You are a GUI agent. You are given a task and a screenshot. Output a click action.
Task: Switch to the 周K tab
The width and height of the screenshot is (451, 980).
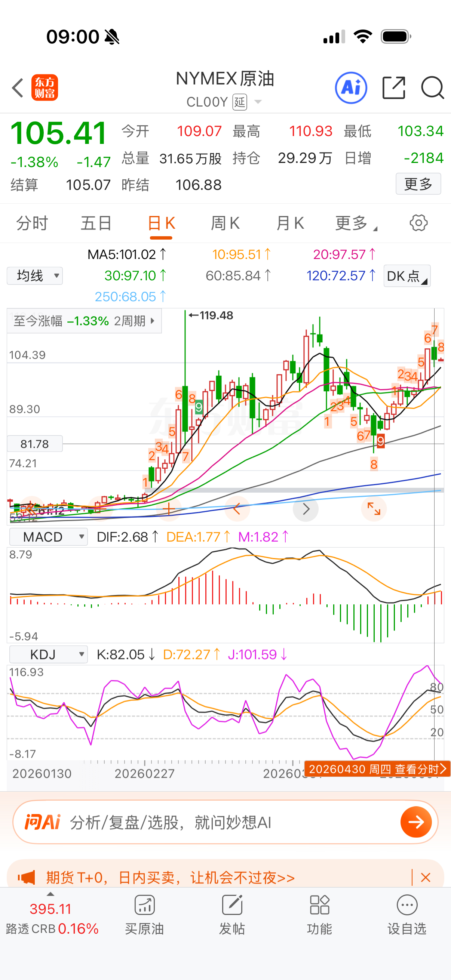coord(225,223)
